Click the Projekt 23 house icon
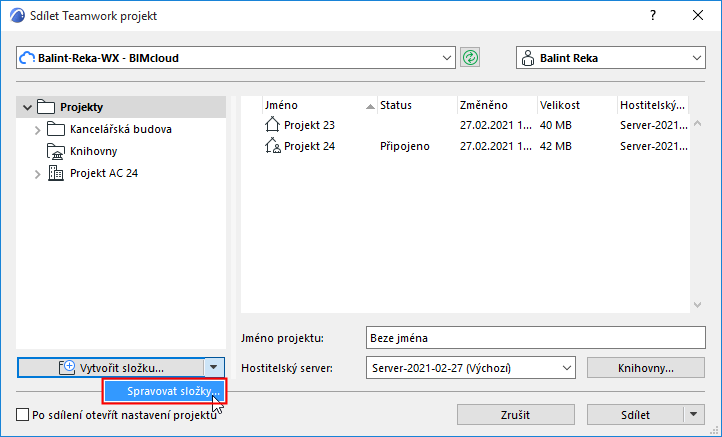This screenshot has width=722, height=437. 272,125
